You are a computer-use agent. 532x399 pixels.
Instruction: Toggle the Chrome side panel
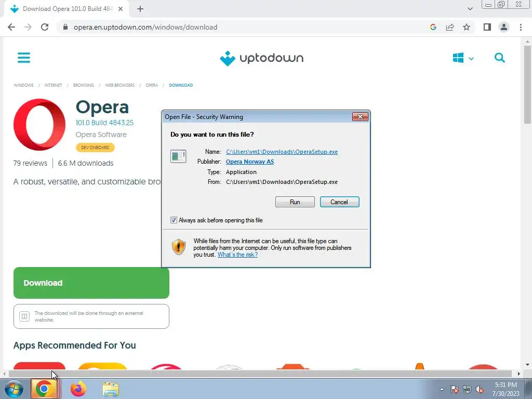(x=487, y=27)
